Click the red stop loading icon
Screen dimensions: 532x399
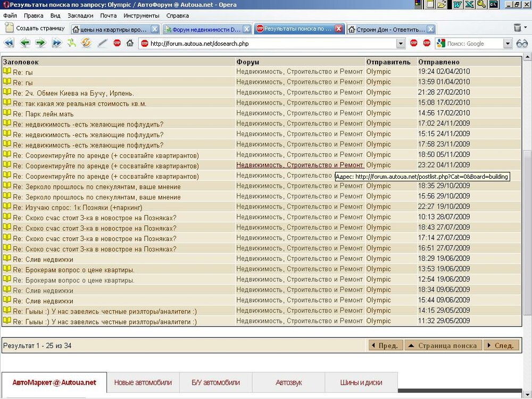[x=117, y=43]
